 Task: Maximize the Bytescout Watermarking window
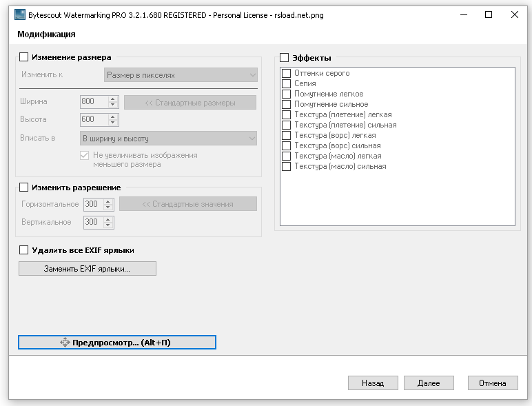point(489,15)
